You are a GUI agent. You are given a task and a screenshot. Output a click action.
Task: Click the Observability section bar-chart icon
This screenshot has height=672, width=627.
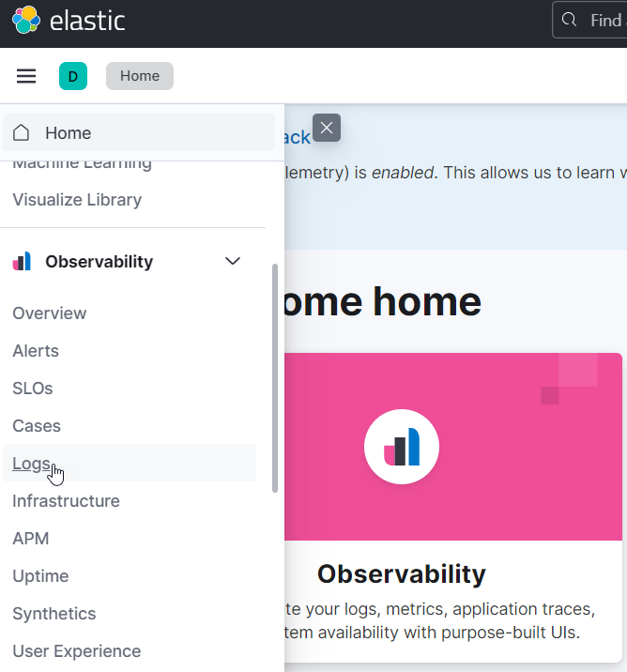(22, 261)
